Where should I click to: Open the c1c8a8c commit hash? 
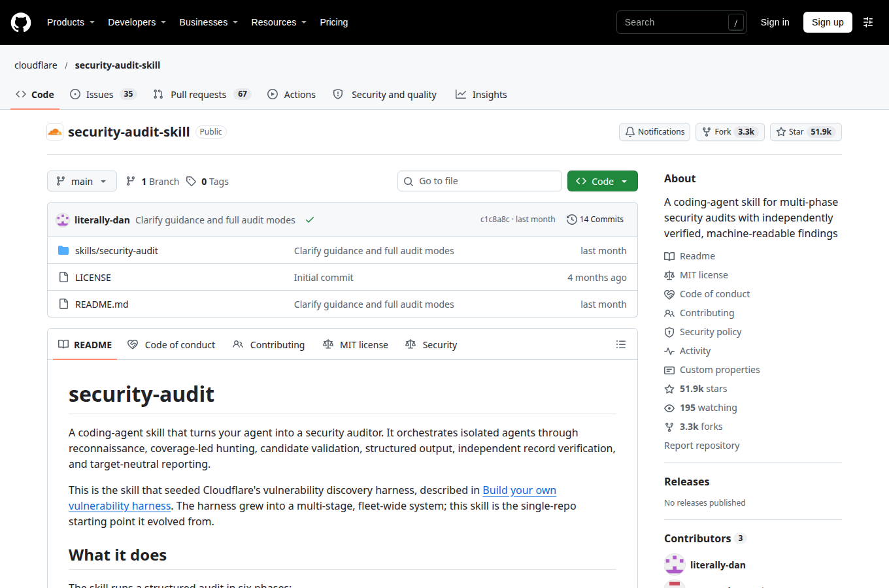495,220
